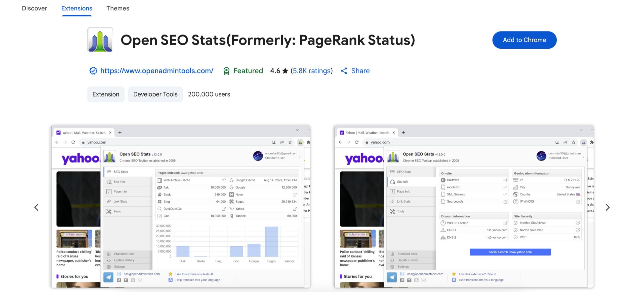
Task: Click the 4.6 rating value
Action: [275, 71]
